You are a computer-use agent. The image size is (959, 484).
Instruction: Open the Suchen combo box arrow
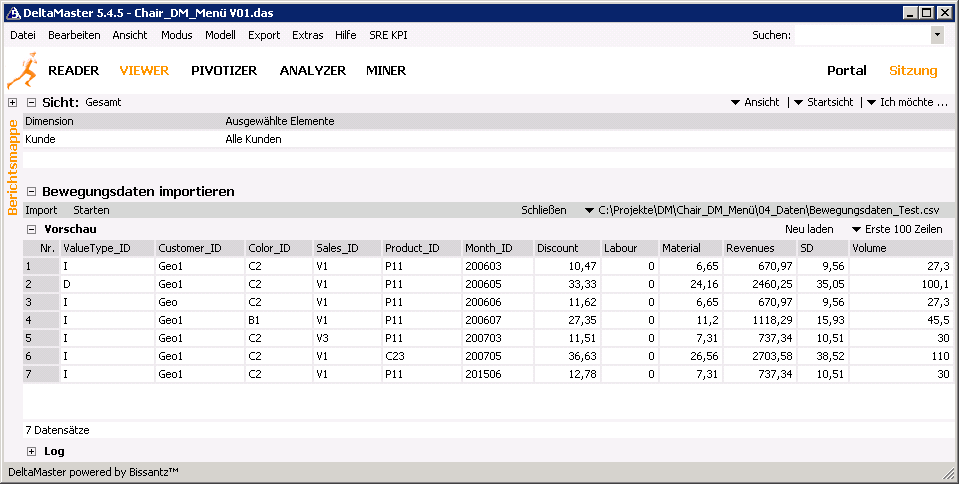coord(937,35)
